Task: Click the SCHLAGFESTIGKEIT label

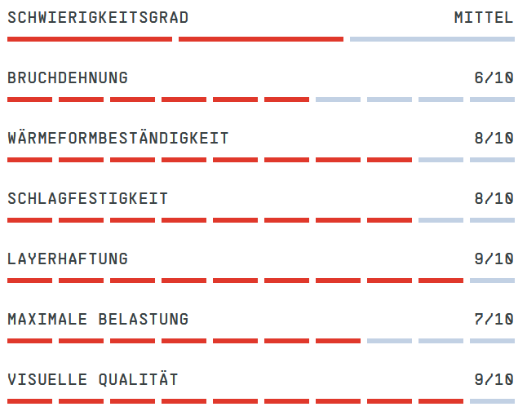Action: coord(88,198)
